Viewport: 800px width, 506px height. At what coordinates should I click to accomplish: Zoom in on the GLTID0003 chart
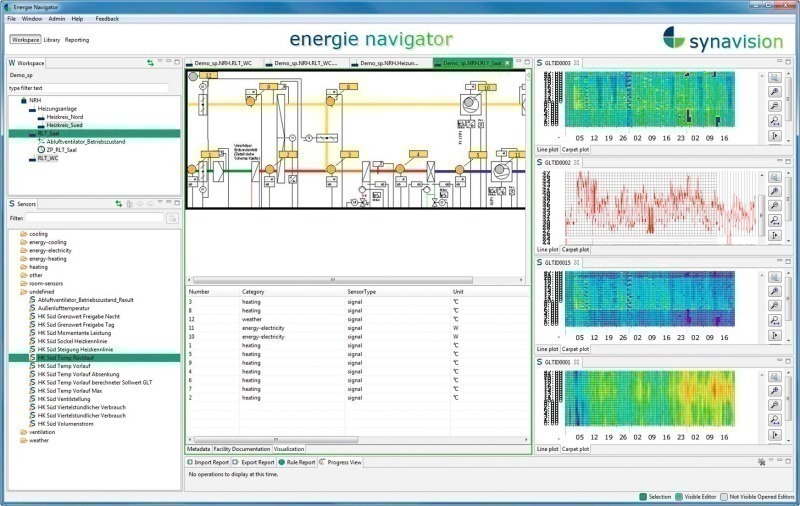(774, 92)
